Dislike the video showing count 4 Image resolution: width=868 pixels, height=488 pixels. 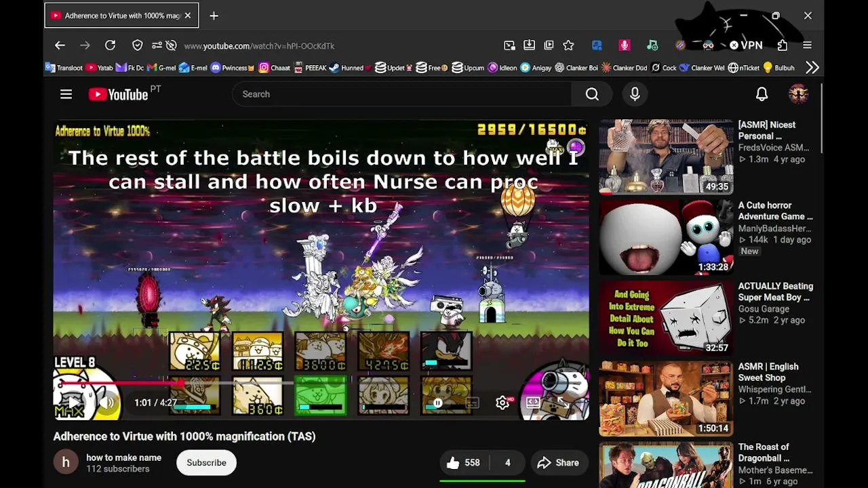click(507, 463)
